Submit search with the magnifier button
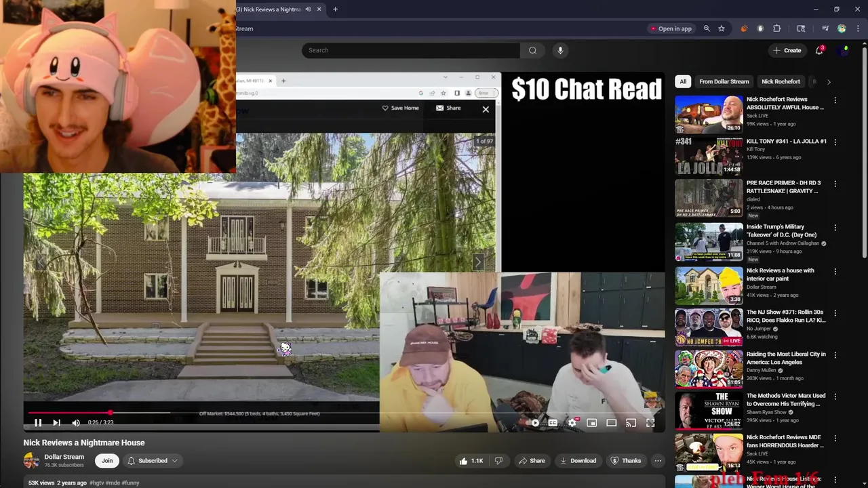This screenshot has height=488, width=868. [x=532, y=50]
